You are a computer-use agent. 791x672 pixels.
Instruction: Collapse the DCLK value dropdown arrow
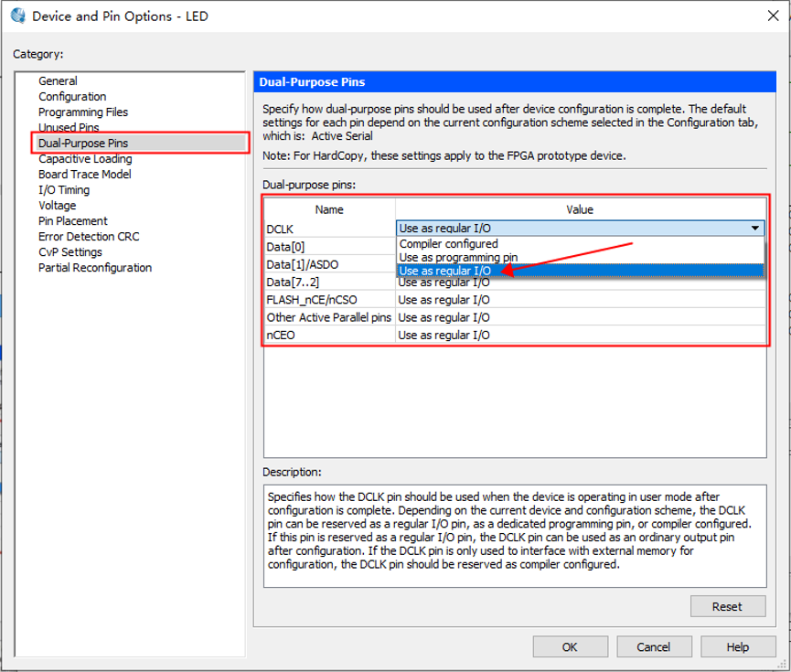coord(755,229)
